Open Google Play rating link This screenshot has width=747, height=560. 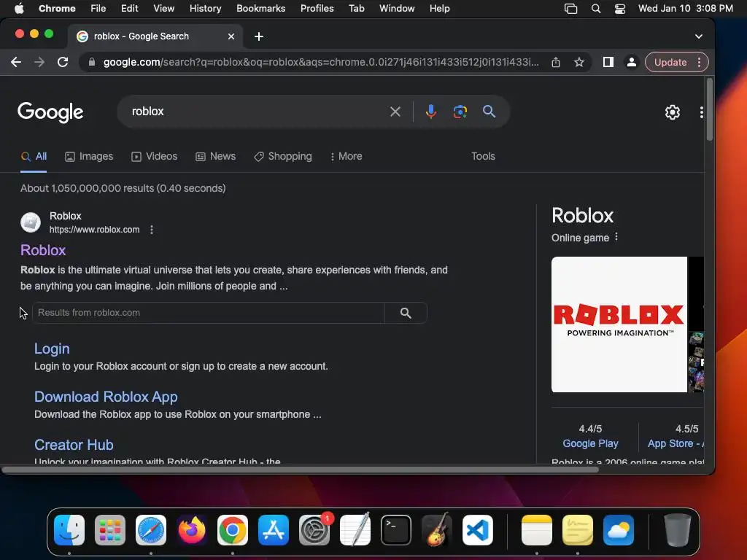(590, 444)
